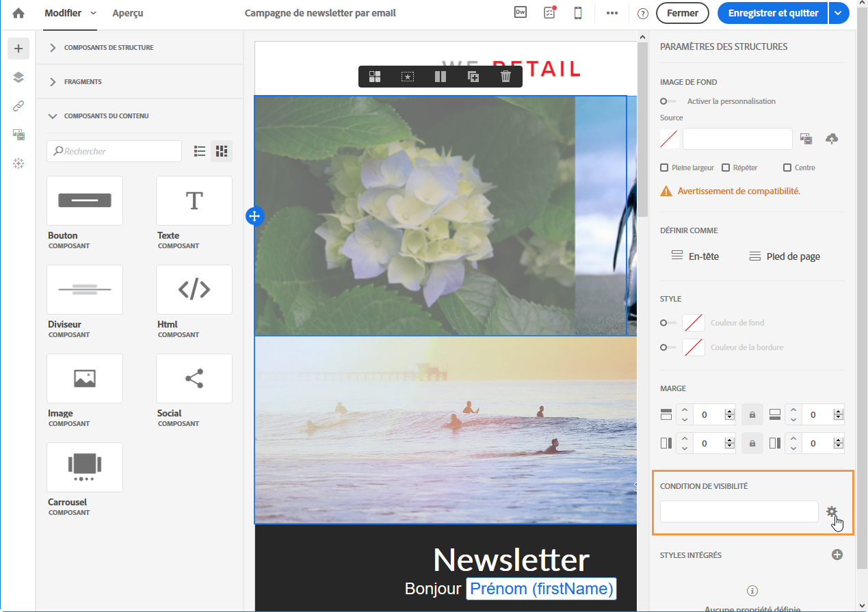Switch to the Aperçu tab
The width and height of the screenshot is (868, 612).
pyautogui.click(x=128, y=13)
